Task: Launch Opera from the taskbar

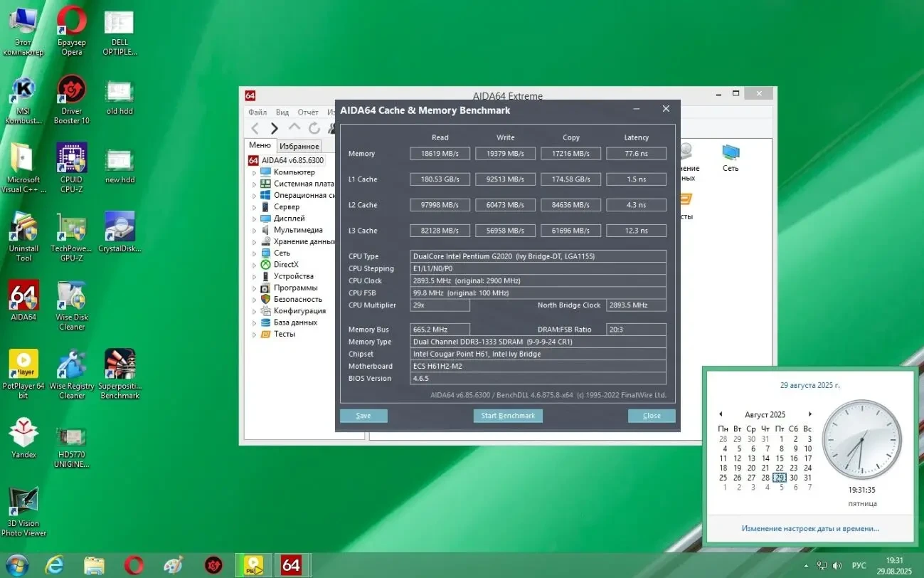Action: (134, 564)
